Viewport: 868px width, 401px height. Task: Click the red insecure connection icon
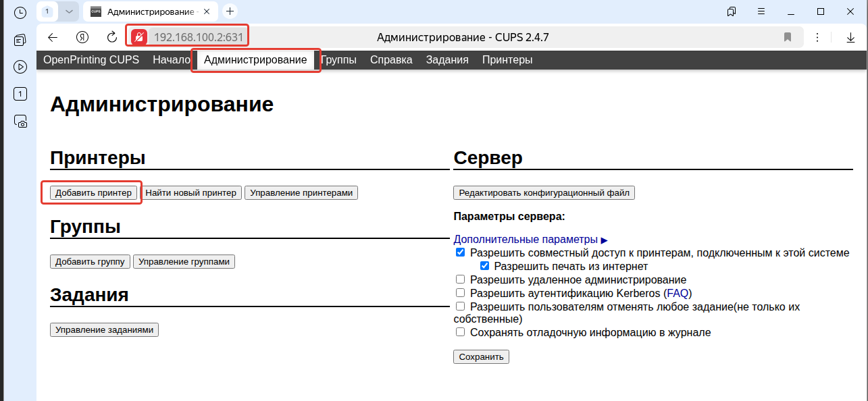pos(139,37)
